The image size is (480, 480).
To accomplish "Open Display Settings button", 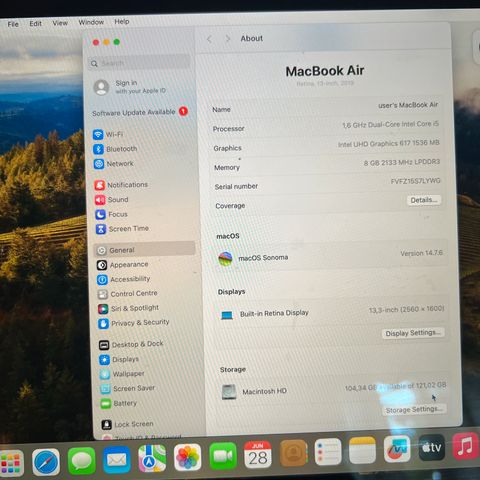I will [413, 333].
